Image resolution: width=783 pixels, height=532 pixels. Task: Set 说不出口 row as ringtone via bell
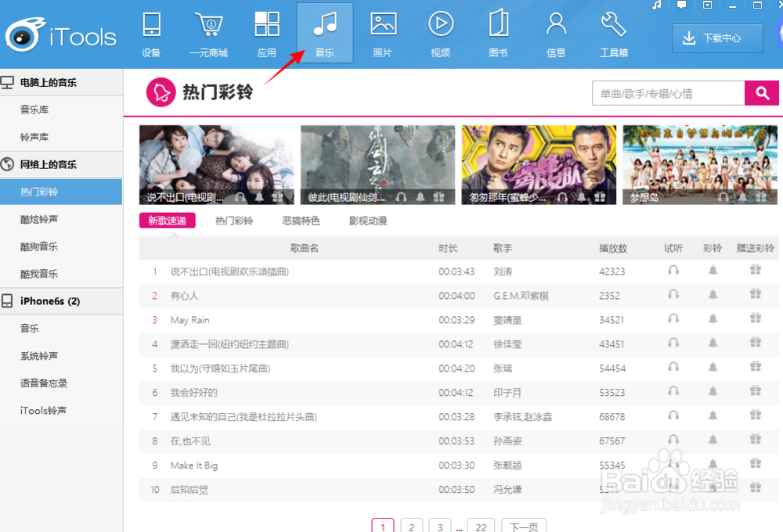713,270
